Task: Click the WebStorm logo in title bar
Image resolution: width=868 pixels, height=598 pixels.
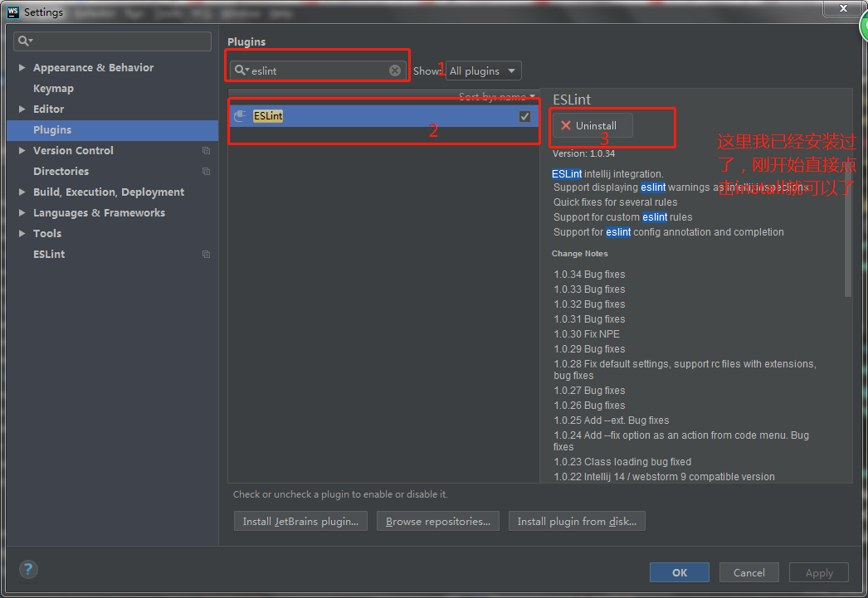Action: point(12,12)
